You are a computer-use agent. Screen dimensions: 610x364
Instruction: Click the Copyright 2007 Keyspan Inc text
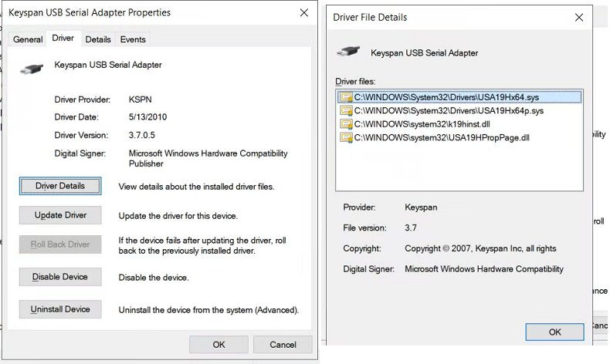[x=480, y=248]
